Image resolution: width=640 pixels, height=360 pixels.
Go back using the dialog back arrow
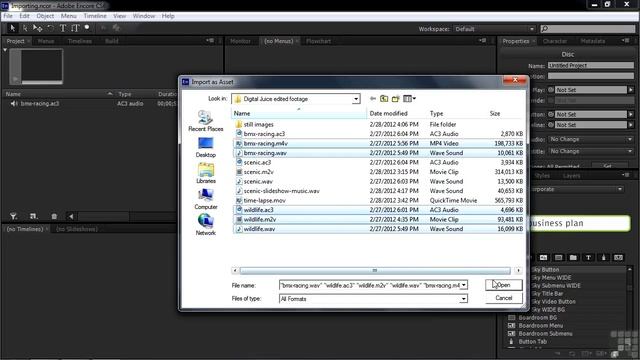point(373,99)
